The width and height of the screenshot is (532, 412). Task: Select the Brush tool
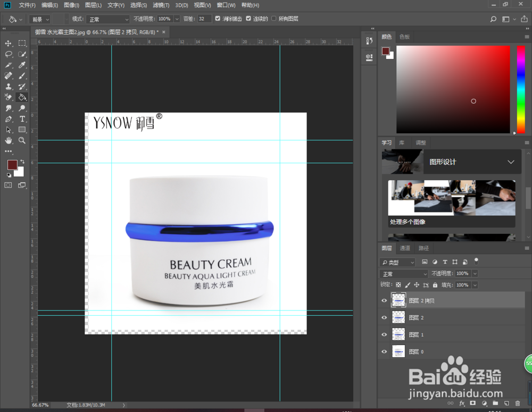pyautogui.click(x=22, y=76)
